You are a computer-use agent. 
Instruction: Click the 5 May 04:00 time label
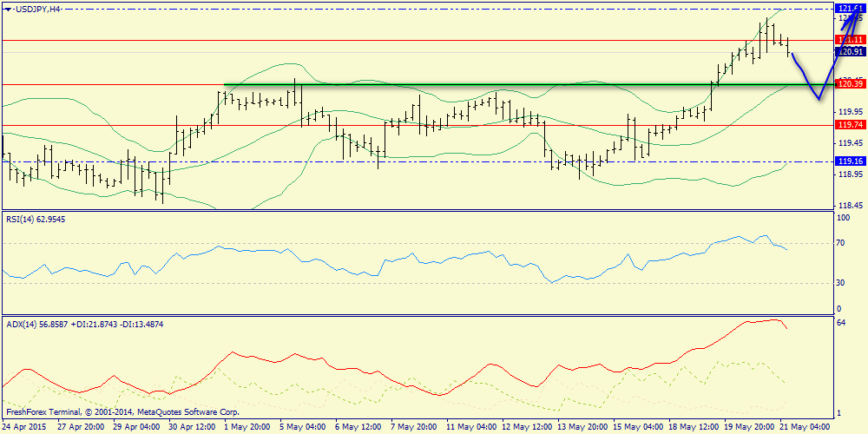tap(301, 427)
